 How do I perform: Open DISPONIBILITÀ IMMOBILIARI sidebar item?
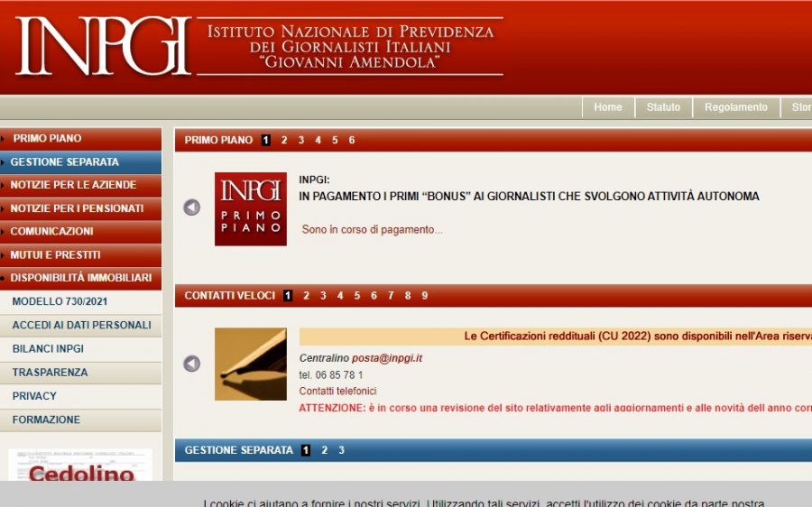pyautogui.click(x=81, y=278)
